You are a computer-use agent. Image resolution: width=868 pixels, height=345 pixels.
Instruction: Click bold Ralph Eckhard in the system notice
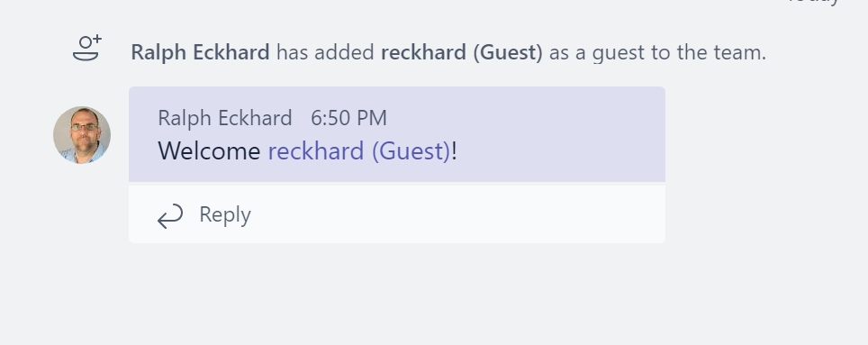(x=201, y=52)
